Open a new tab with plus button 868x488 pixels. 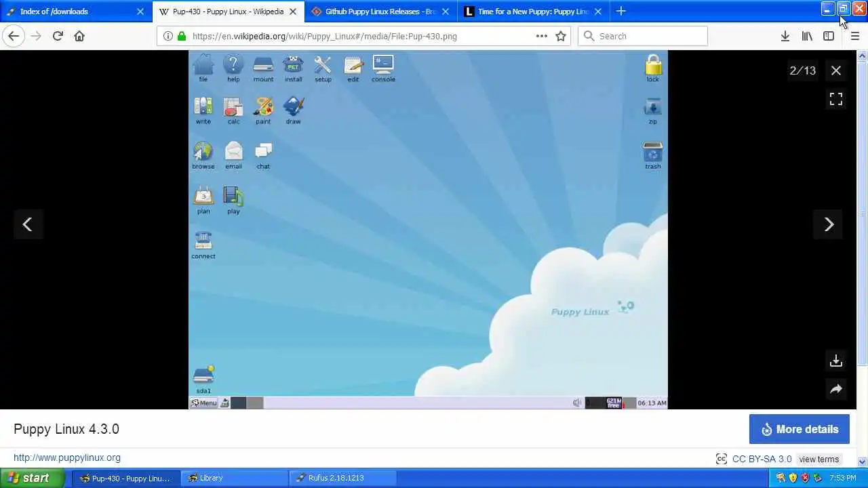click(x=620, y=12)
